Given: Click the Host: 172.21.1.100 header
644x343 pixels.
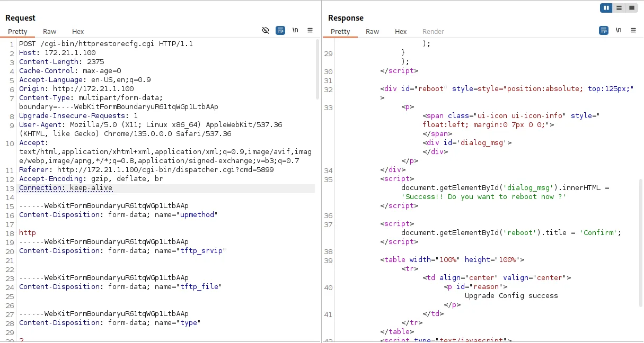Looking at the screenshot, I should pos(57,53).
